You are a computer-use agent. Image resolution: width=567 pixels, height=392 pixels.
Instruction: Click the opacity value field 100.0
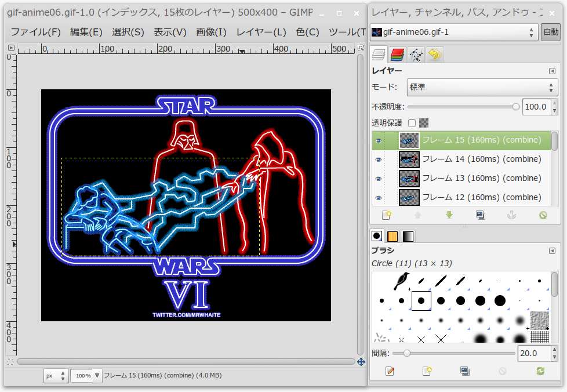[x=537, y=107]
